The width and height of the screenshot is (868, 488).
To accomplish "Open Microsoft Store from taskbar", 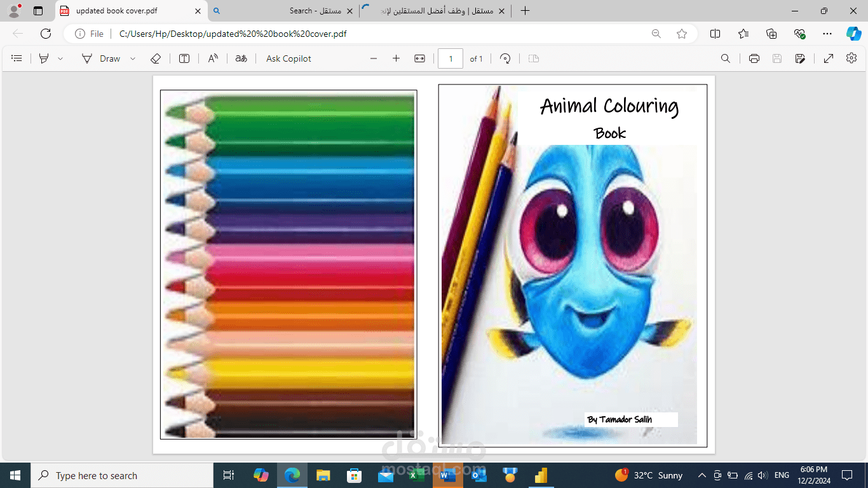I will 354,475.
